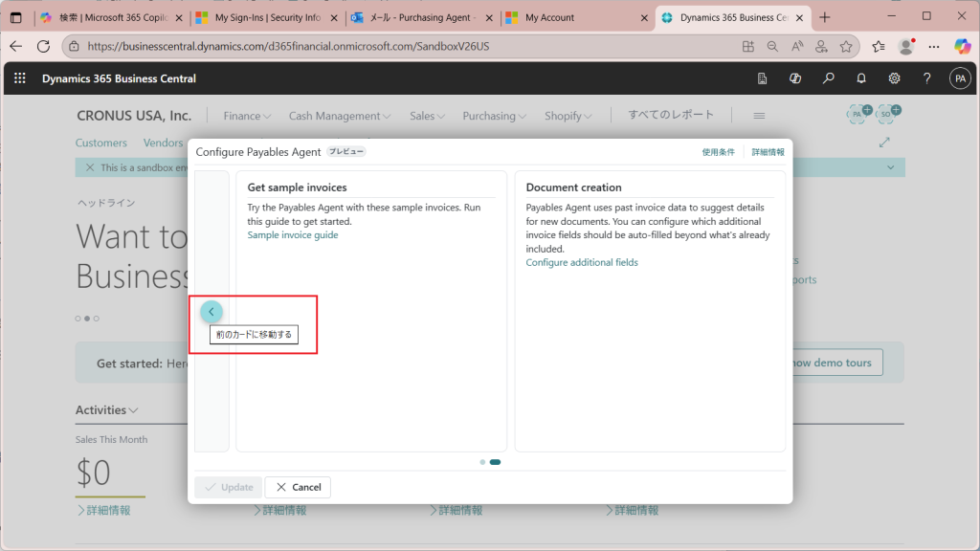
Task: Open the Copilot sidebar icon in Edge
Action: pyautogui.click(x=963, y=46)
